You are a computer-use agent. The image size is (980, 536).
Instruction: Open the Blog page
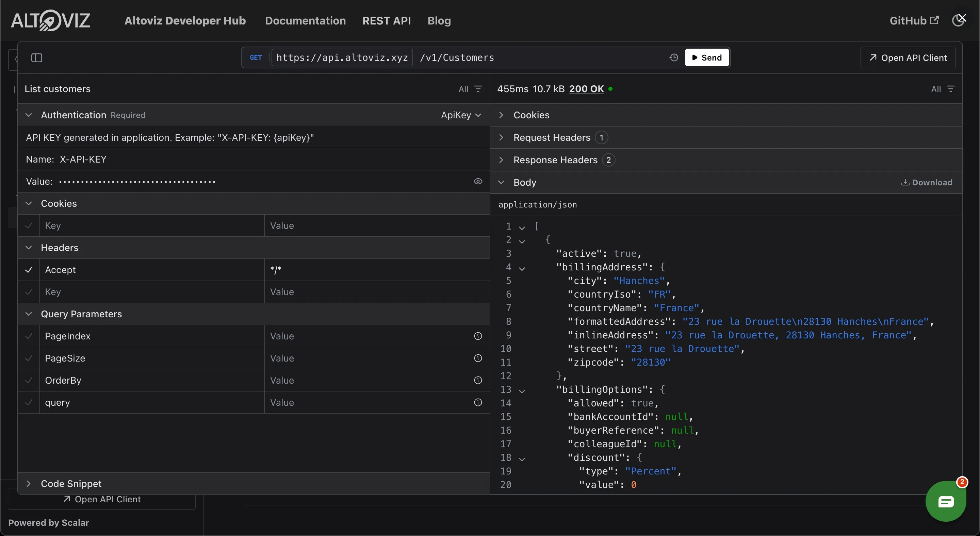coord(439,20)
